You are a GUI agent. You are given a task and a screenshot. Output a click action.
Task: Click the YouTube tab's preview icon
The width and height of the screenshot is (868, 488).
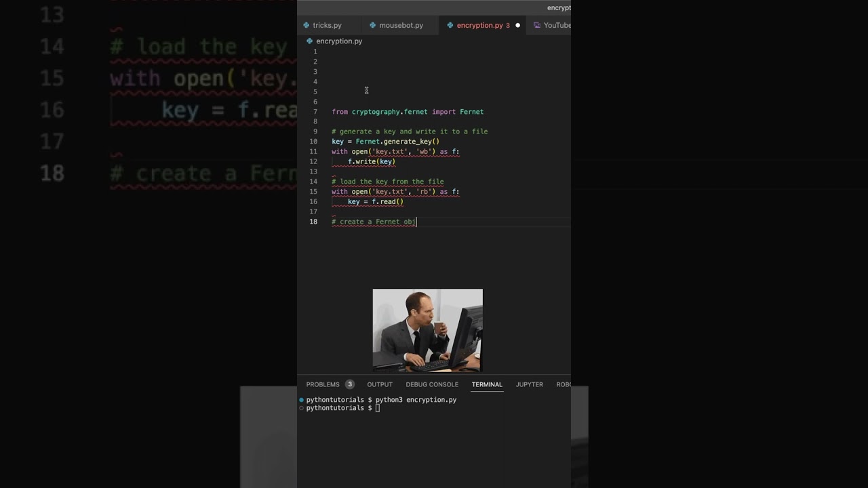tap(537, 25)
